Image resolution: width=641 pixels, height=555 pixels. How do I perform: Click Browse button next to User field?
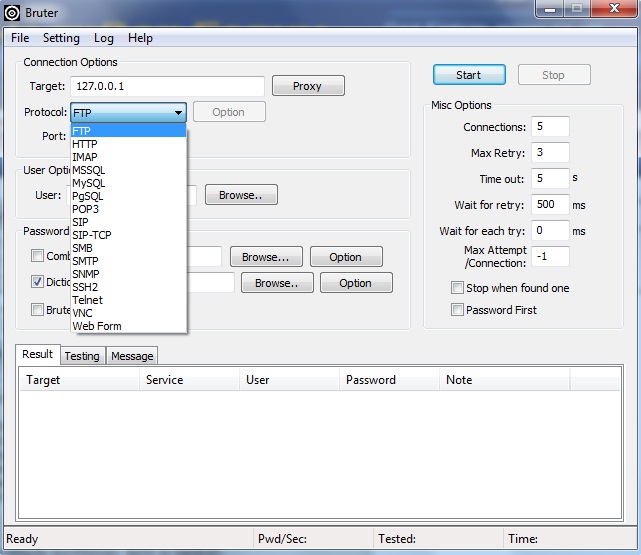point(240,195)
